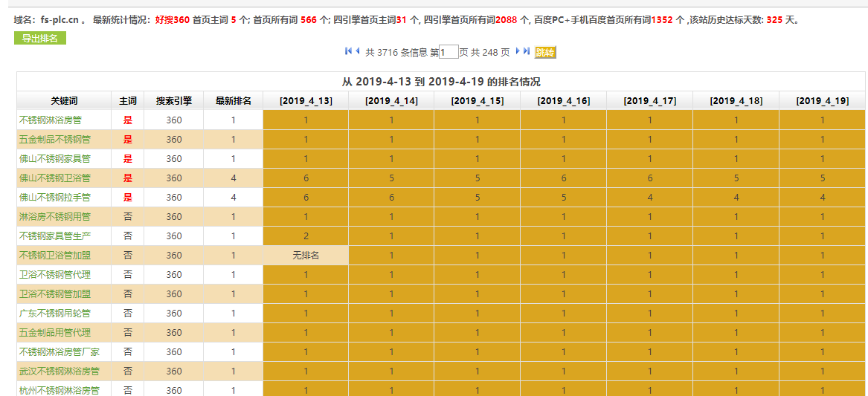Click the page number input field
Screen dimensions: 868x396
pos(449,52)
